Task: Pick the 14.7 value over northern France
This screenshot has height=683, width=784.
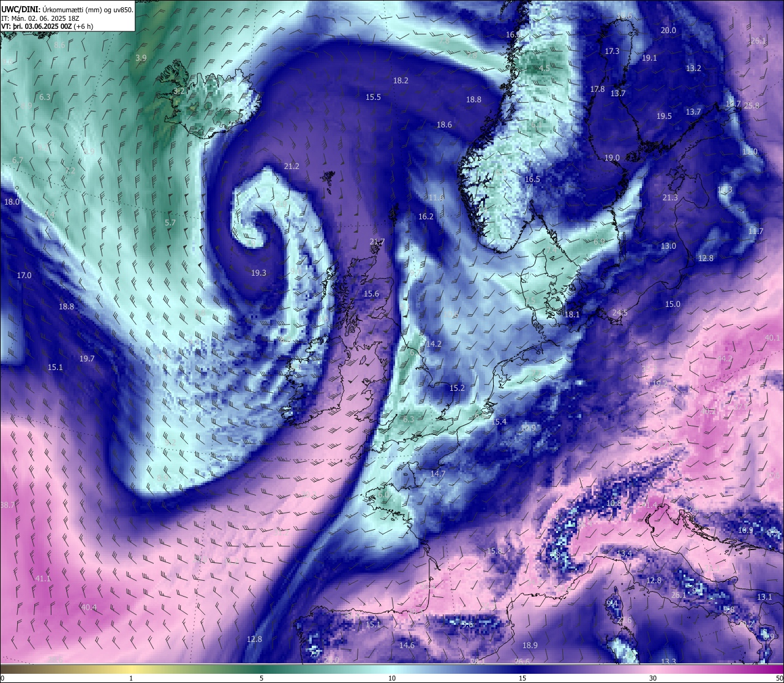Action: pyautogui.click(x=438, y=474)
